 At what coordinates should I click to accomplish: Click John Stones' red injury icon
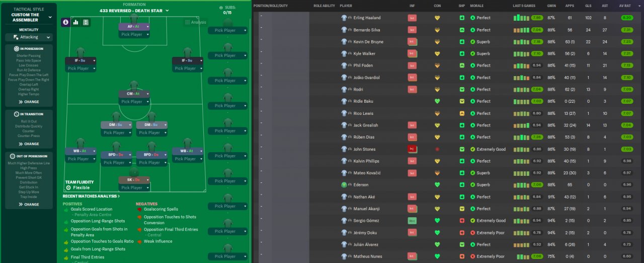412,149
